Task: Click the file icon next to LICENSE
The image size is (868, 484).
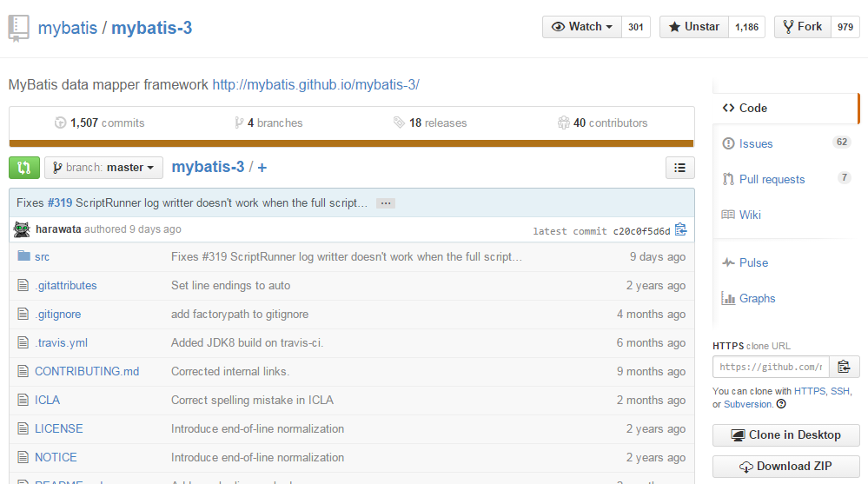Action: [23, 428]
